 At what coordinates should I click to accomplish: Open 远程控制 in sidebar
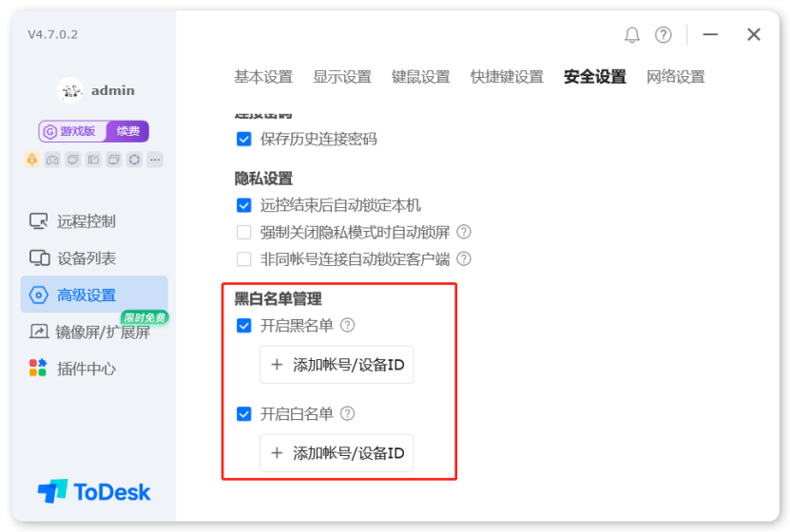(x=94, y=221)
